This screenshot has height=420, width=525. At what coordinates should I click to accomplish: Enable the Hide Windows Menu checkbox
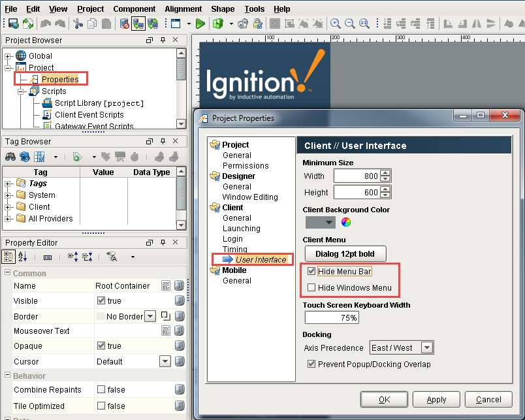click(311, 287)
